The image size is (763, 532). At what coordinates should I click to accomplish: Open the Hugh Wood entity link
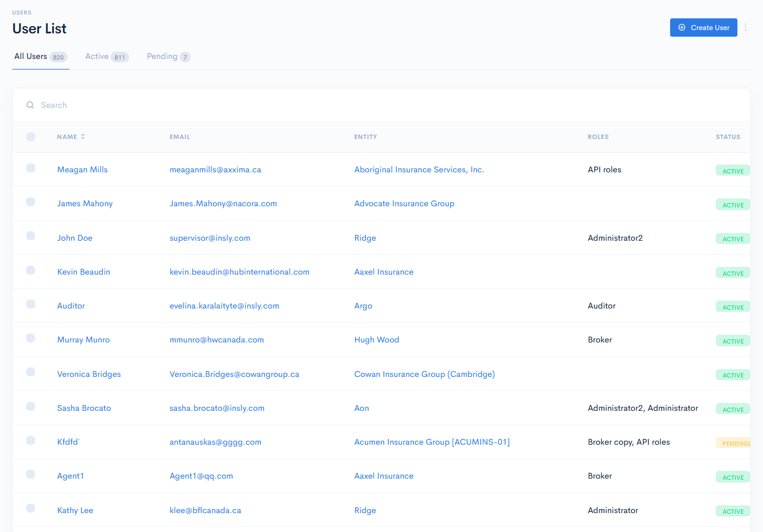pyautogui.click(x=376, y=339)
